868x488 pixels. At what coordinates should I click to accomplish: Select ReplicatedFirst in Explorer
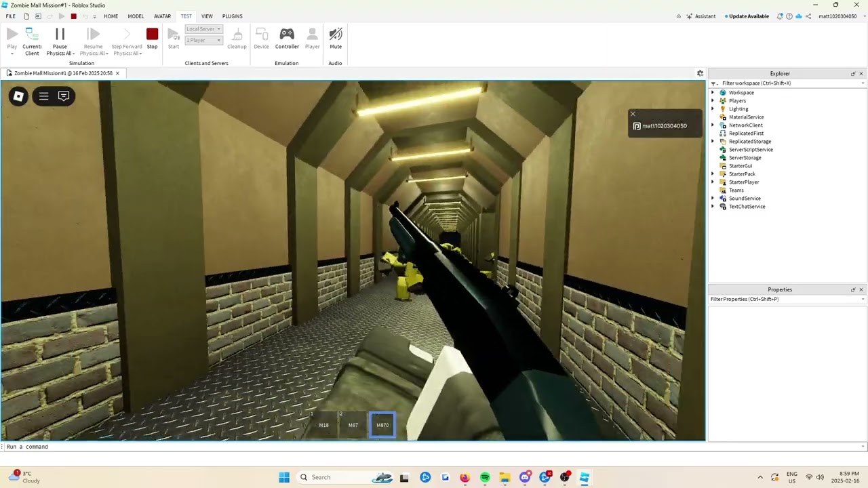click(x=746, y=134)
